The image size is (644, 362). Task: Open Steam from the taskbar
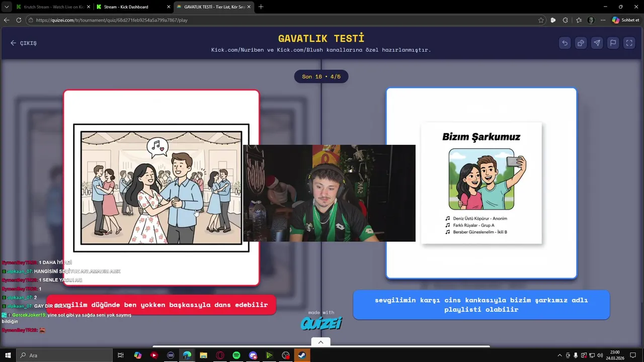[x=302, y=355]
